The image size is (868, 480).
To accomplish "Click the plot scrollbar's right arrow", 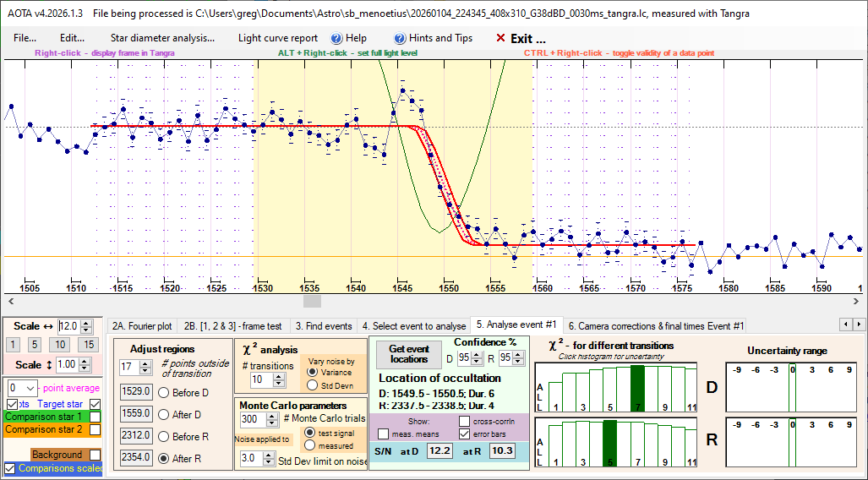I will 860,301.
